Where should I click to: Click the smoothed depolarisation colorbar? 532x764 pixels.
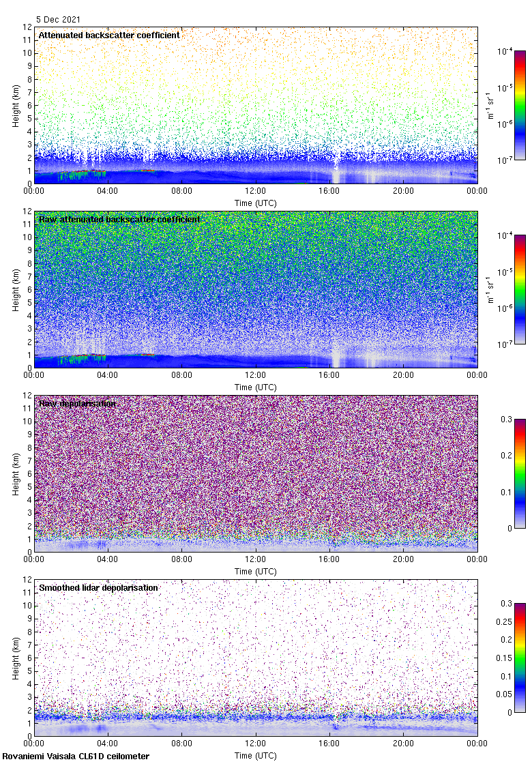coord(520,658)
